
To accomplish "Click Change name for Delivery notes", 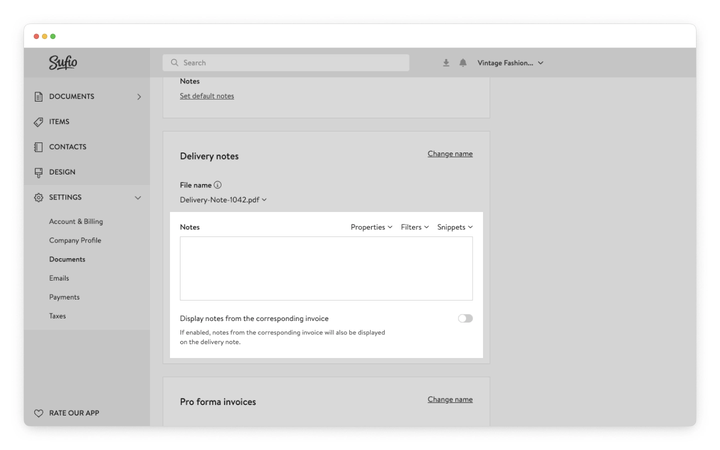I will [x=450, y=154].
